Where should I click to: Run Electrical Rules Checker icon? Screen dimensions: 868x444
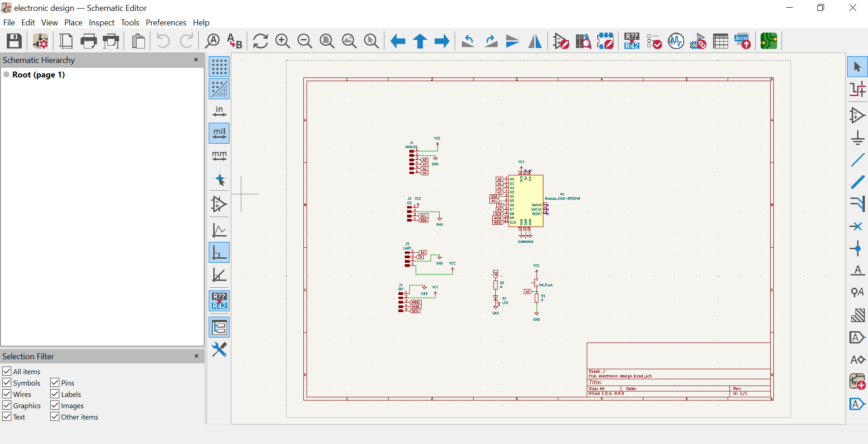click(x=654, y=41)
